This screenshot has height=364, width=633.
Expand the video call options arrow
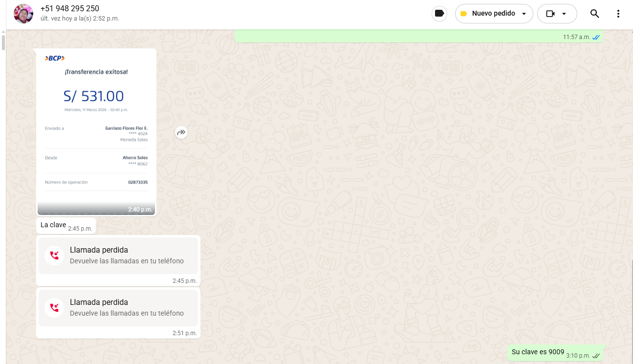564,14
